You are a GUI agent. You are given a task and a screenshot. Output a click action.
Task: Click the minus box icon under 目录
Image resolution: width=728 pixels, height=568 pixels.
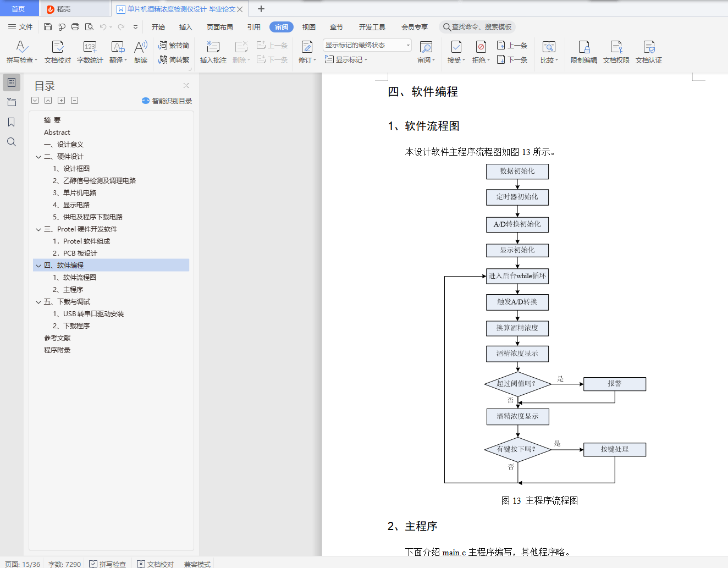tap(75, 101)
